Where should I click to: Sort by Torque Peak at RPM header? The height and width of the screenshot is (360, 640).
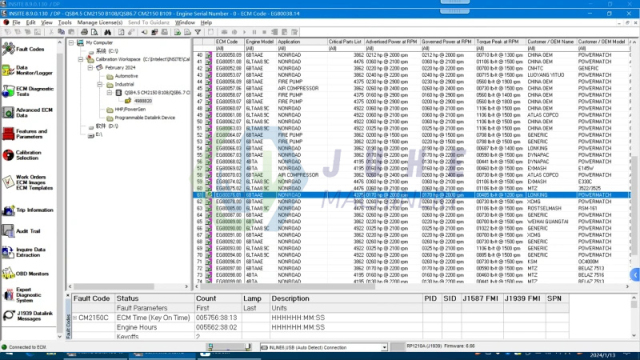(x=500, y=42)
